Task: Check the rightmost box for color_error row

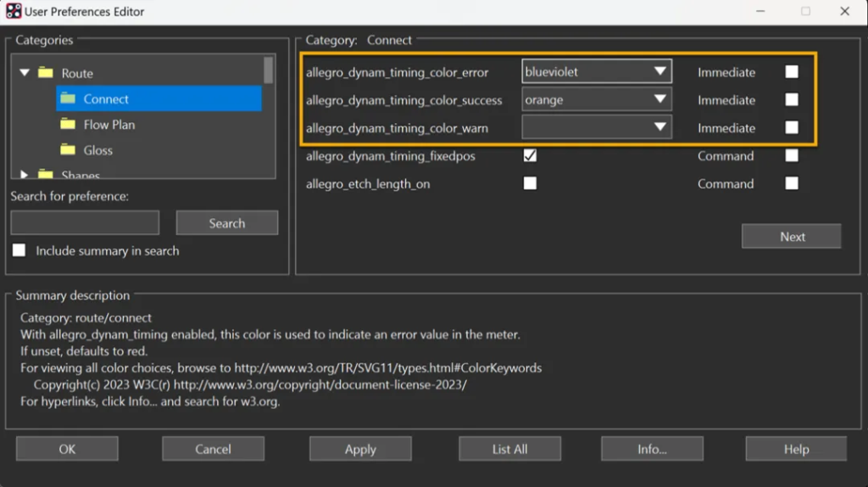Action: 791,72
